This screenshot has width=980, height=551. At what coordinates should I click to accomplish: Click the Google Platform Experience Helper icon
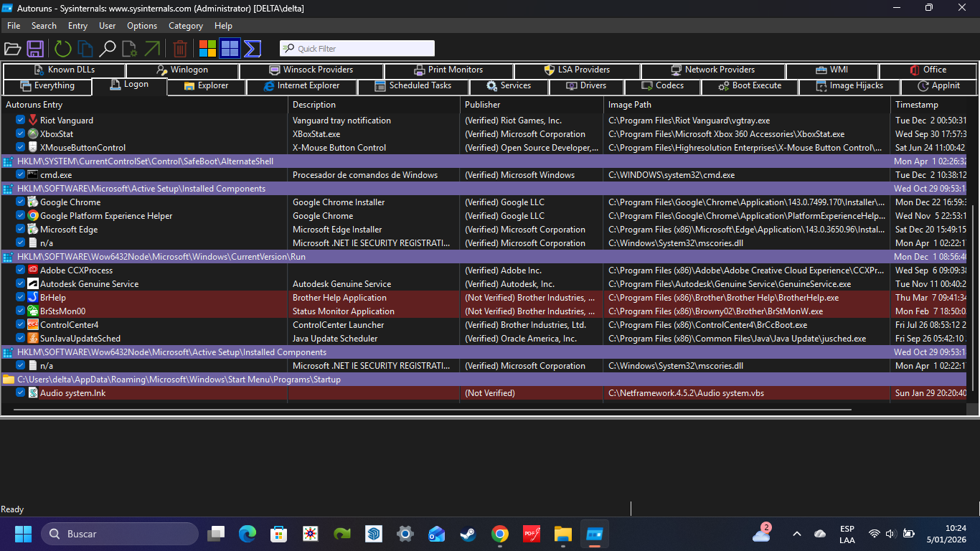[x=33, y=216]
